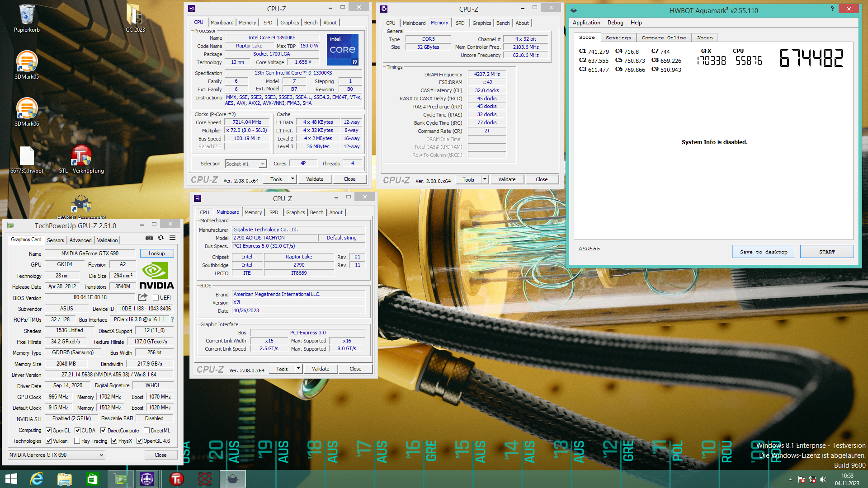Open Bench tab in CPU-Z Mainboard window
Screen dimensions: 868x488
317,212
